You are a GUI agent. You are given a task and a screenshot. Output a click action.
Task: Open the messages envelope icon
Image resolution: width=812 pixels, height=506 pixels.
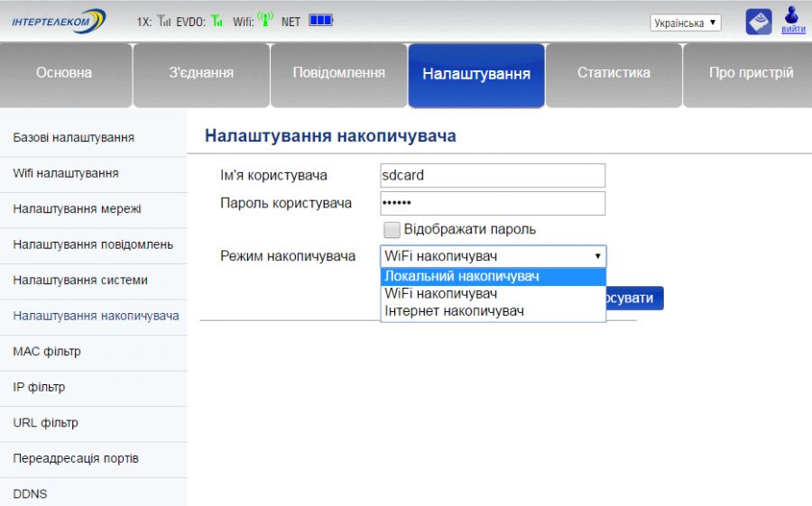click(758, 22)
